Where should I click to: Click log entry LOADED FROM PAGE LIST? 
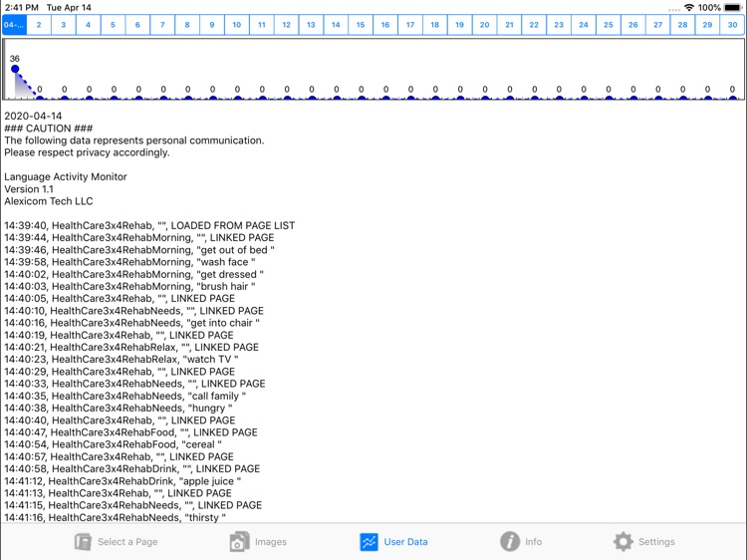tap(149, 225)
